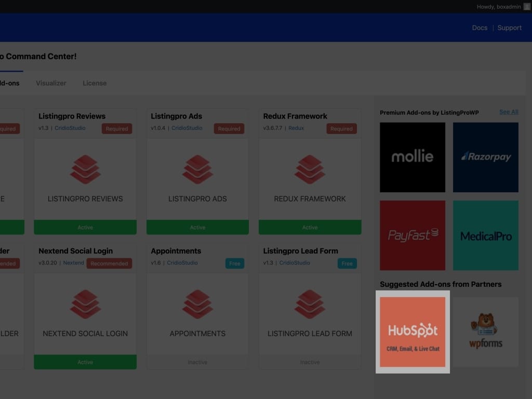
Task: Click the Free badge on Appointments
Action: point(235,263)
